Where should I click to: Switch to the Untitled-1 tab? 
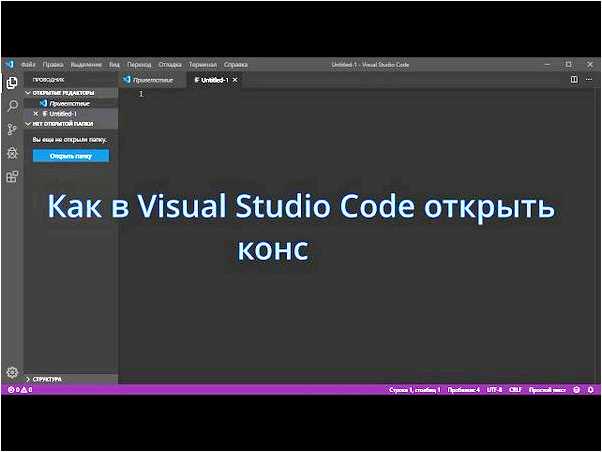(x=214, y=80)
